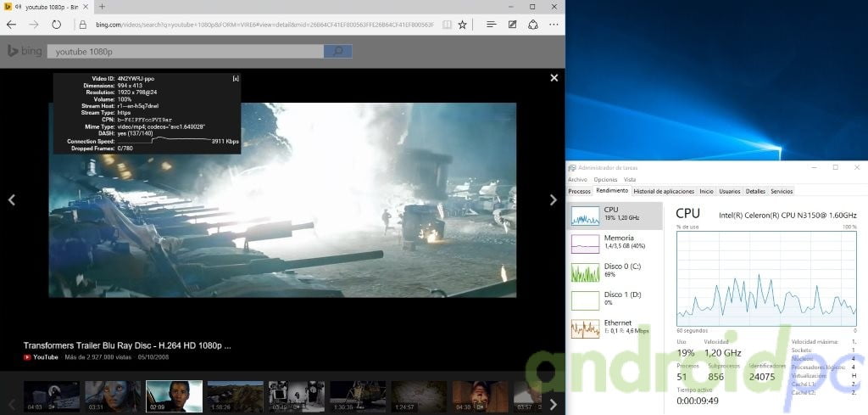Image resolution: width=868 pixels, height=415 pixels.
Task: Open the Edge Hub panel
Action: 491,25
